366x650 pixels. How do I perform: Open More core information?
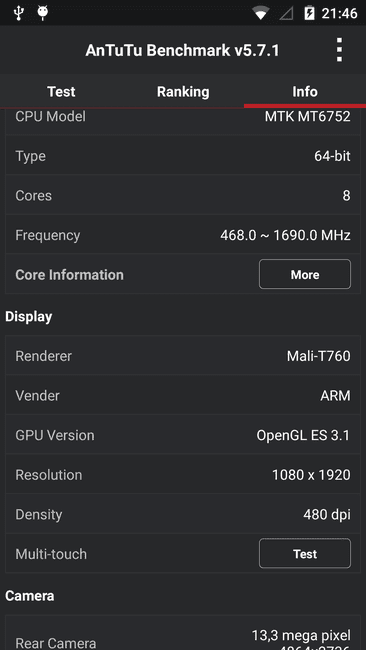pos(305,274)
